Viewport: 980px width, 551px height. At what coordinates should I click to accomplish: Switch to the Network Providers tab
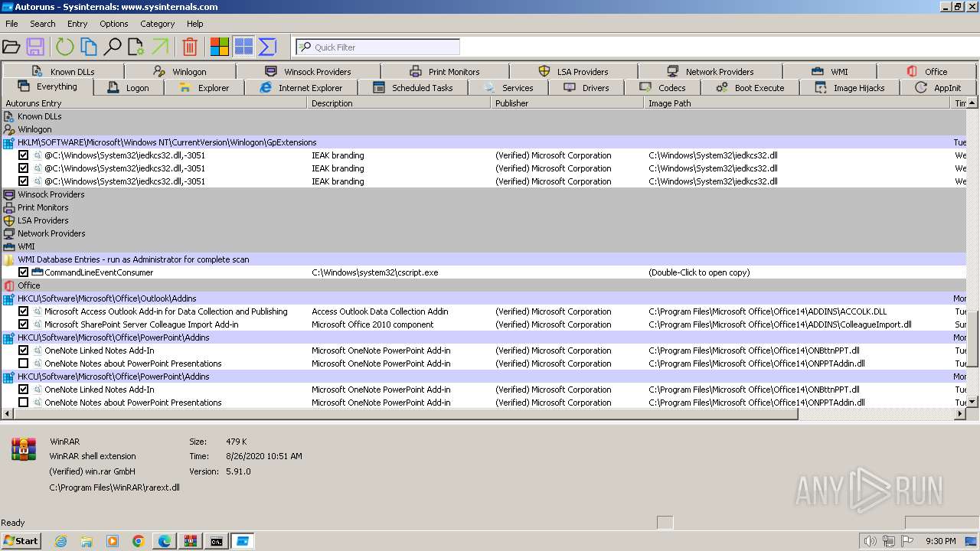pos(710,71)
